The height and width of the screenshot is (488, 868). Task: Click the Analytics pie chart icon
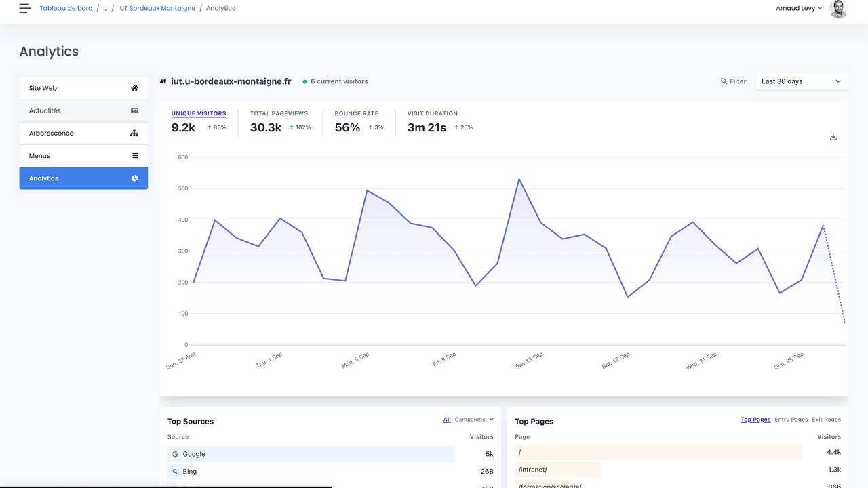134,178
